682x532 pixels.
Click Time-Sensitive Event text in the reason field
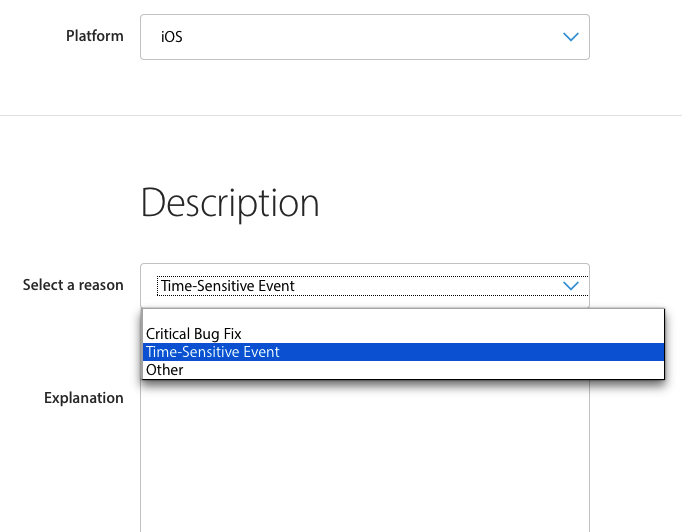tap(227, 286)
